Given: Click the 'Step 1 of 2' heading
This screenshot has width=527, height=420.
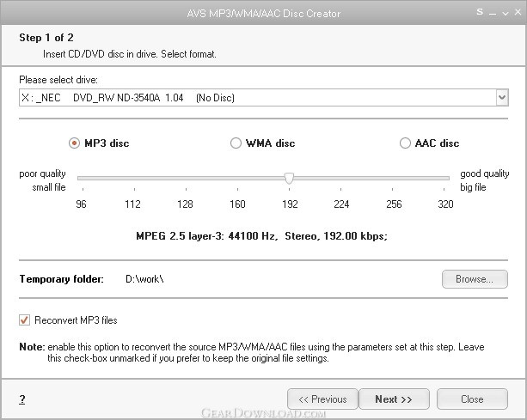Looking at the screenshot, I should pos(46,38).
